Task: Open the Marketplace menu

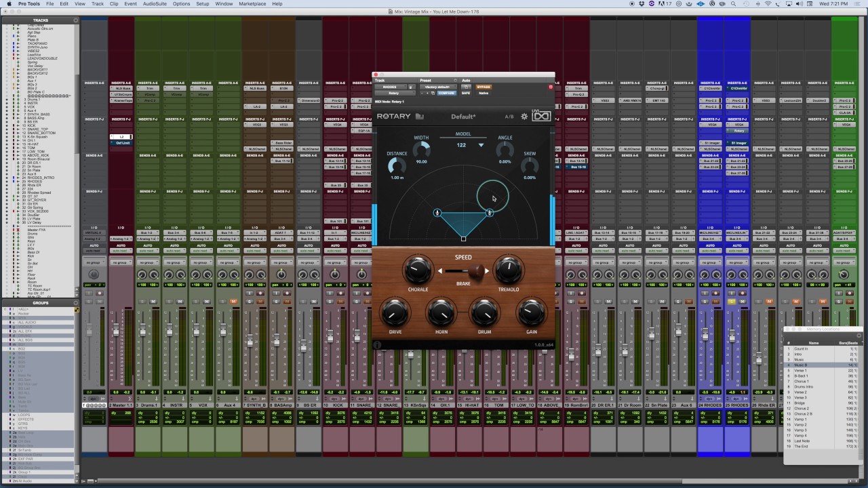Action: pos(252,3)
